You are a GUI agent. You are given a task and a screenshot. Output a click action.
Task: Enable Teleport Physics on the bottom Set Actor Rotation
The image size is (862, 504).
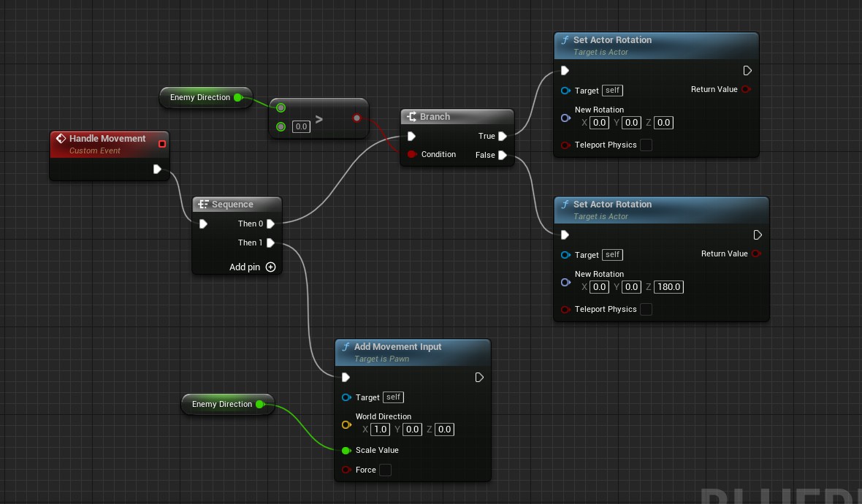click(646, 310)
